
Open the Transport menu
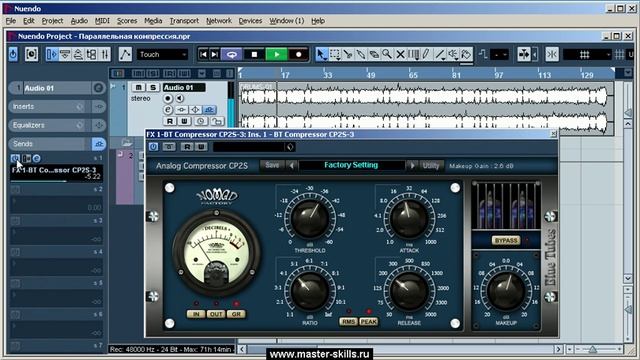(x=184, y=21)
